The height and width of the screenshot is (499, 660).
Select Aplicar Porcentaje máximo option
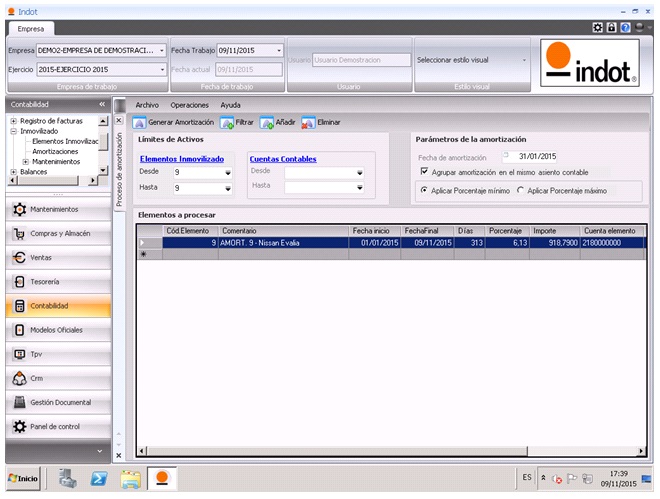(520, 189)
